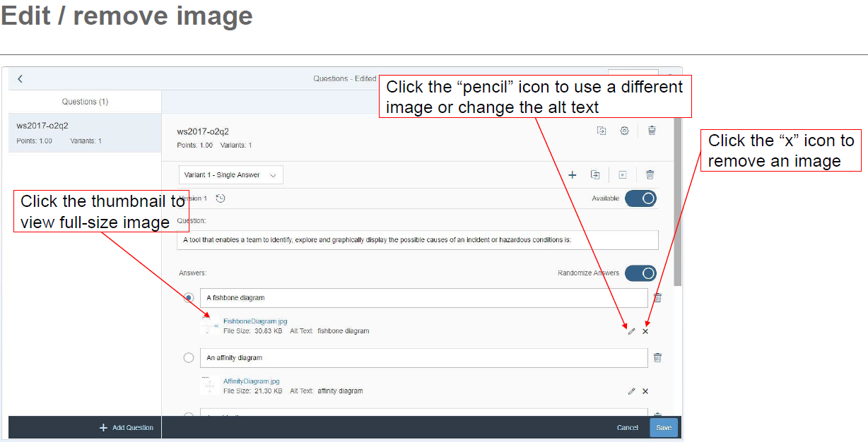This screenshot has height=447, width=868.
Task: Delete Variant 1 using its trash icon
Action: 650,175
